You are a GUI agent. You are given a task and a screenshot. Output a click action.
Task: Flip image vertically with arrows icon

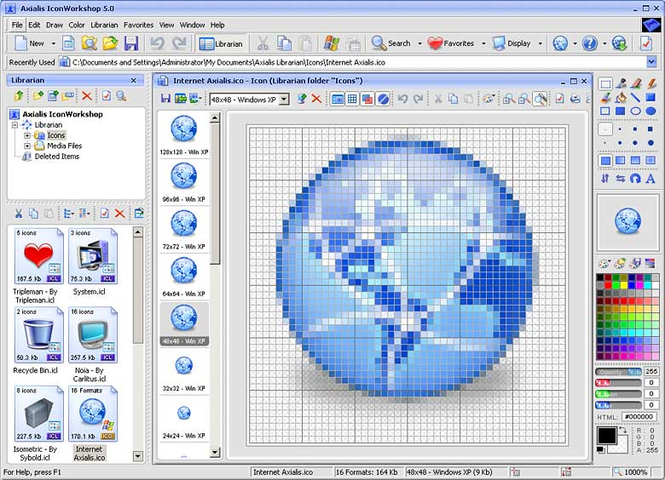605,179
